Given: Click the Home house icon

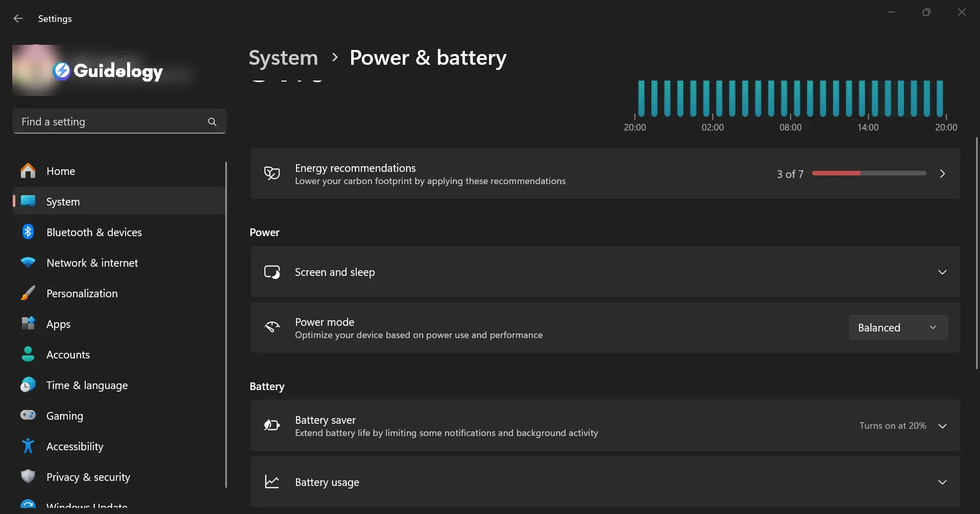Looking at the screenshot, I should pos(28,171).
